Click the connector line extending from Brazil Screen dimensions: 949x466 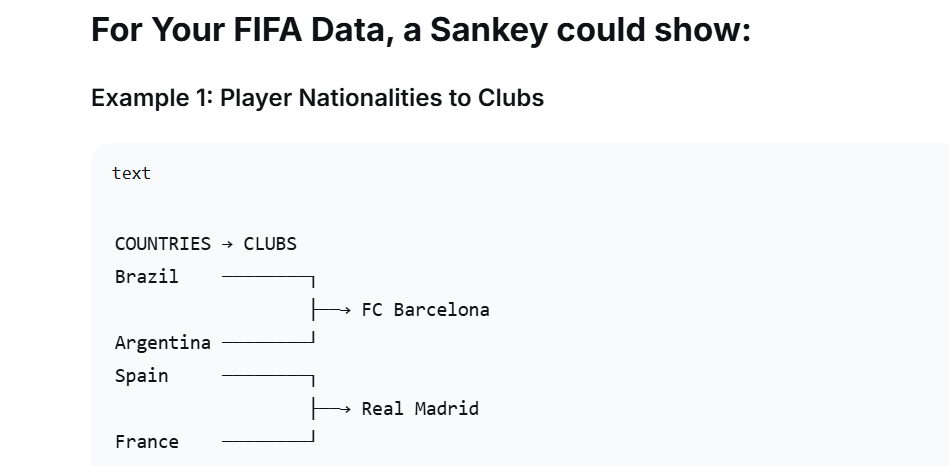coord(266,277)
